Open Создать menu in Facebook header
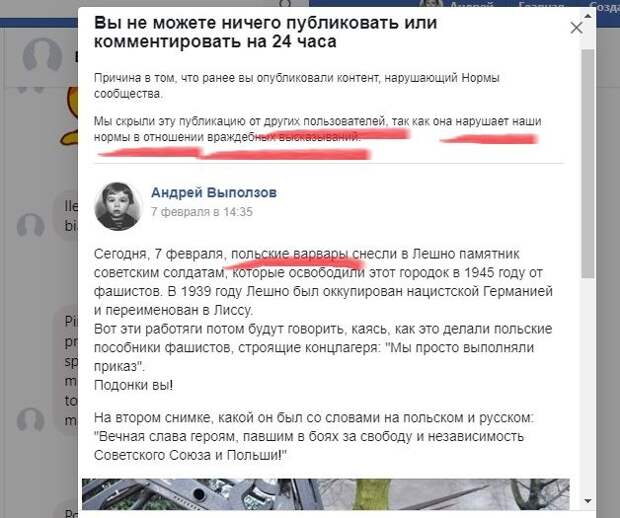The height and width of the screenshot is (518, 620). pos(604,6)
